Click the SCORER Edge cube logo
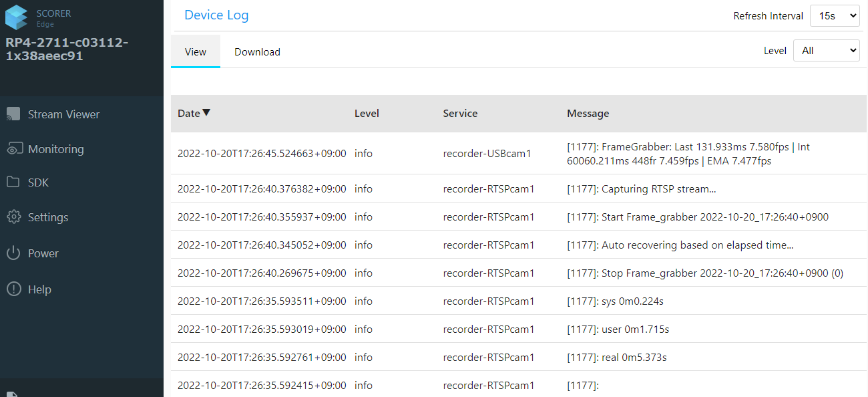This screenshot has width=868, height=397. pos(17,17)
